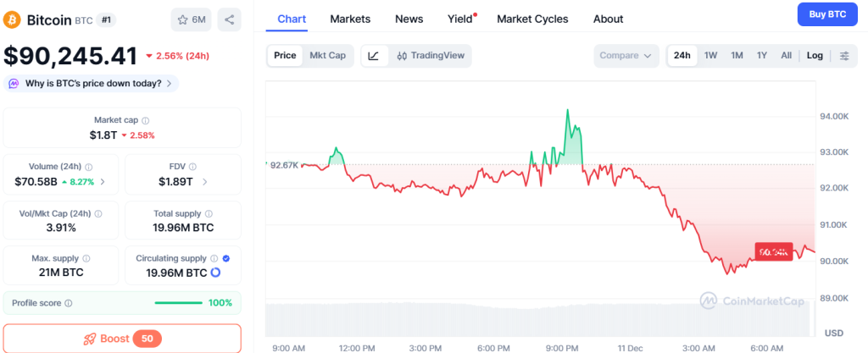Open 'Why is BTC's price down today?'
This screenshot has height=353, width=868.
click(92, 83)
